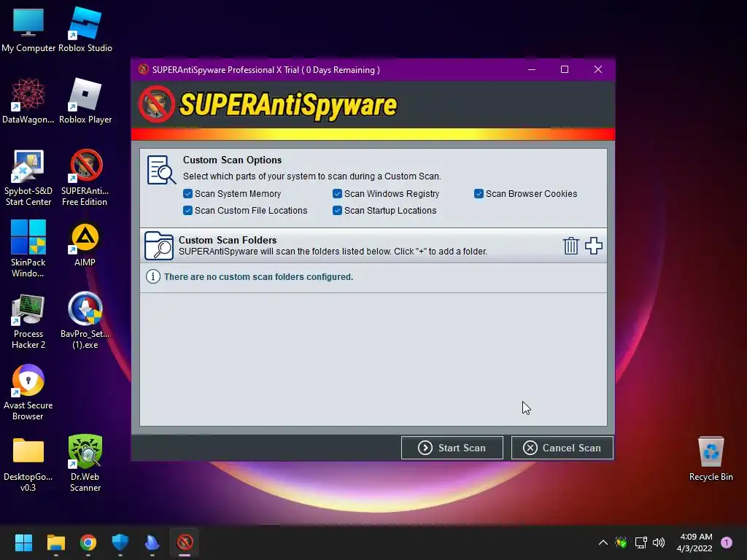The width and height of the screenshot is (747, 560).
Task: Select the Recycle Bin
Action: [711, 459]
